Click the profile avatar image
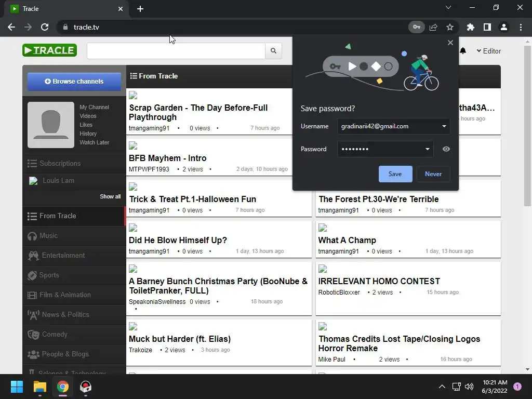Screen dimensions: 532x399 (x=51, y=125)
